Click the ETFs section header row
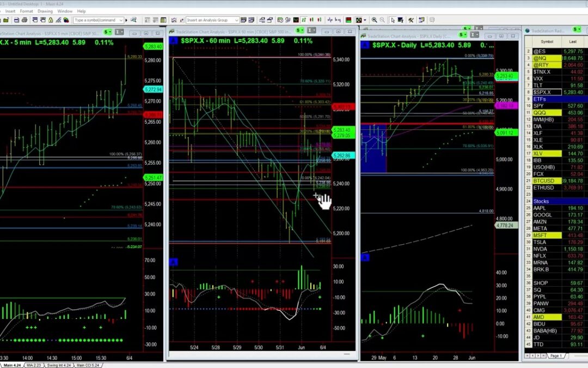The image size is (588, 368). coord(556,99)
